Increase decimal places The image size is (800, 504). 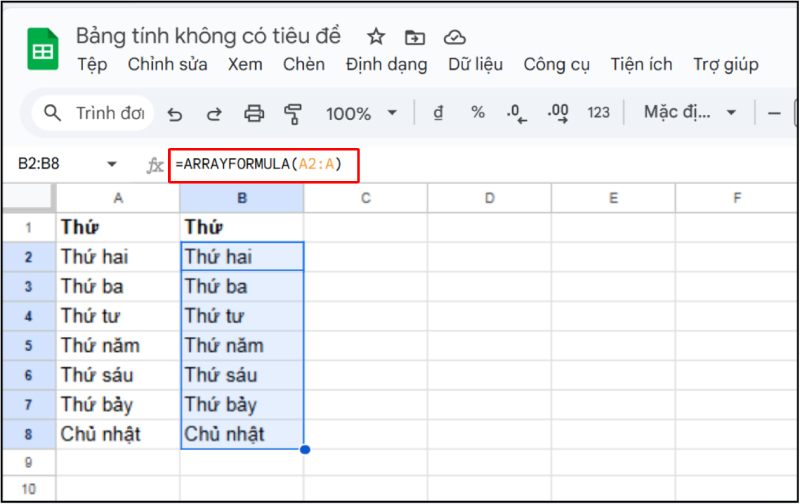[x=558, y=113]
